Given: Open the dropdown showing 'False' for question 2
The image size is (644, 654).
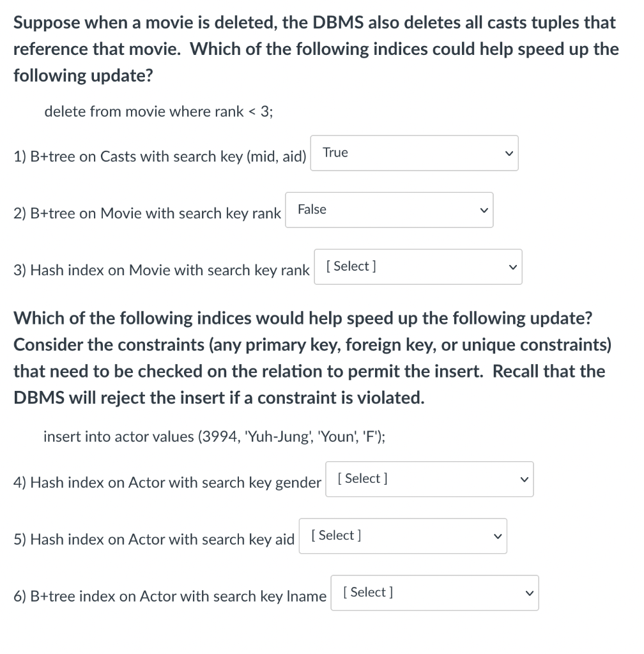Looking at the screenshot, I should pos(389,209).
